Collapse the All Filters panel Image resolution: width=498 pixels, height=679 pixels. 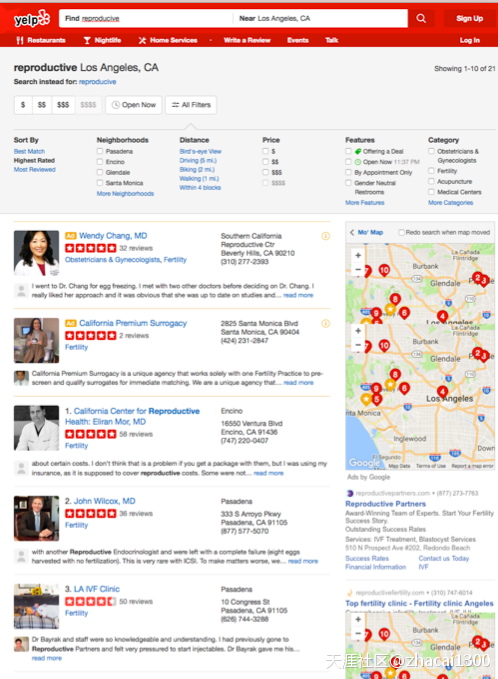[x=191, y=105]
